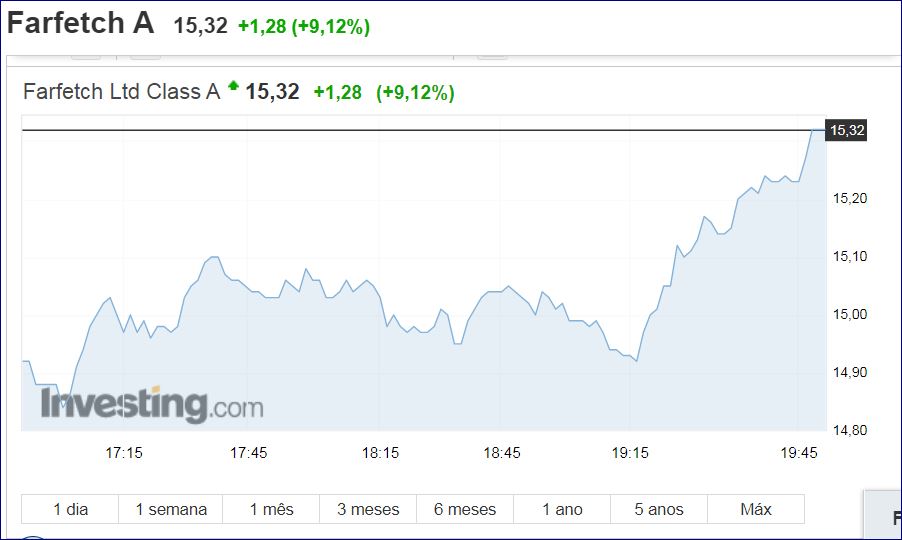Click the 19:45 time axis label
Image resolution: width=902 pixels, height=540 pixels.
[x=798, y=453]
